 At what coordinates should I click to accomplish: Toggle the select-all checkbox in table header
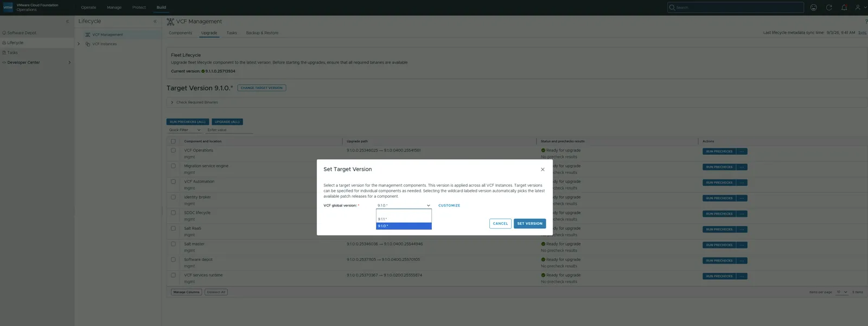coord(173,141)
